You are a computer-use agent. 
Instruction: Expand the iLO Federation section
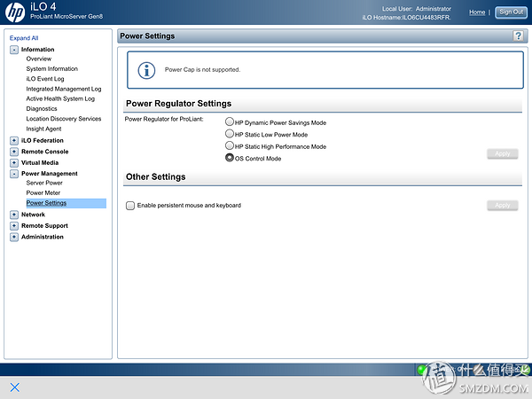point(14,140)
